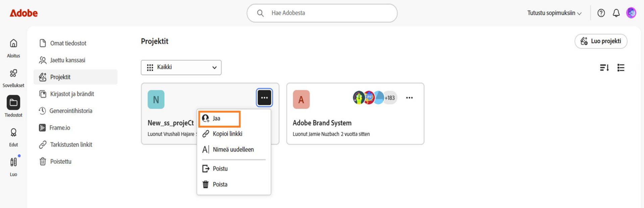The height and width of the screenshot is (208, 644).
Task: Open Kaikki filter dropdown
Action: 181,67
